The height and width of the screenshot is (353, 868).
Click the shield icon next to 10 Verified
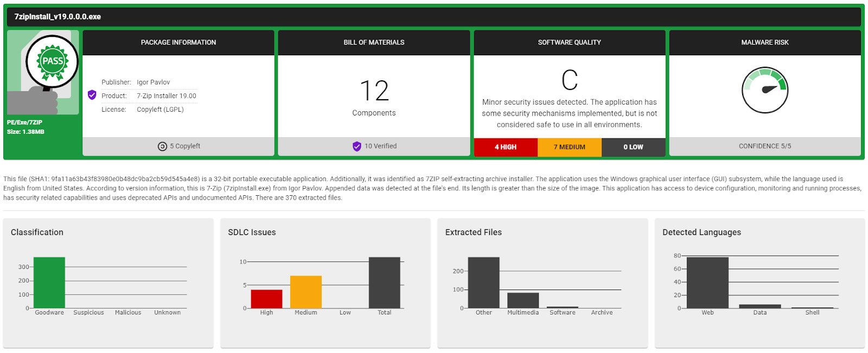point(357,146)
